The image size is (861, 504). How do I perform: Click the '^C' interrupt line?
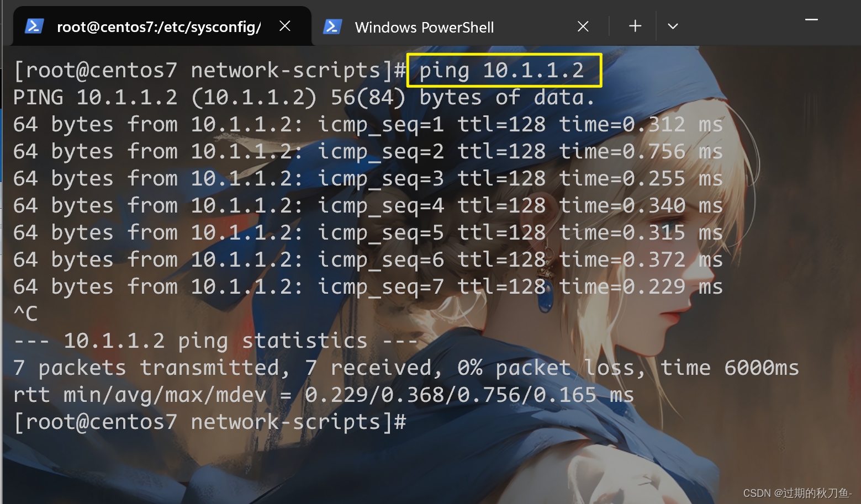click(25, 314)
